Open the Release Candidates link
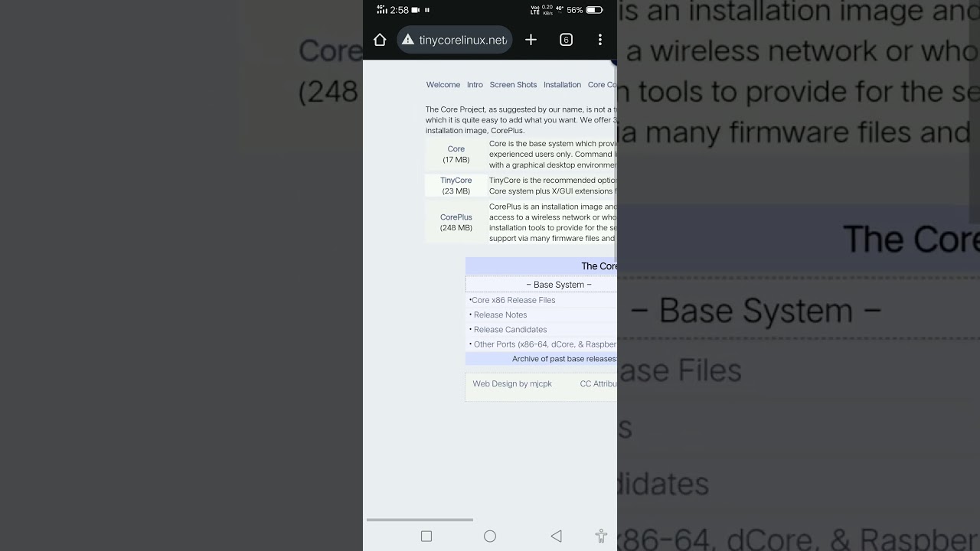This screenshot has width=980, height=551. point(510,330)
